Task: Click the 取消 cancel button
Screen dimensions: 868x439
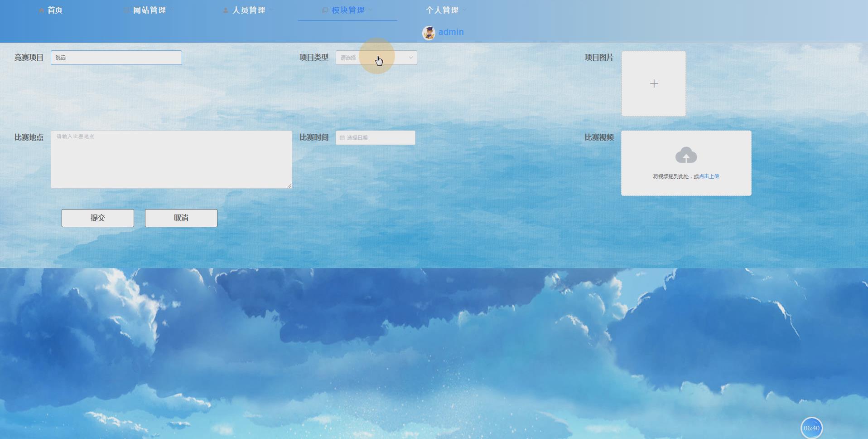Action: point(180,218)
